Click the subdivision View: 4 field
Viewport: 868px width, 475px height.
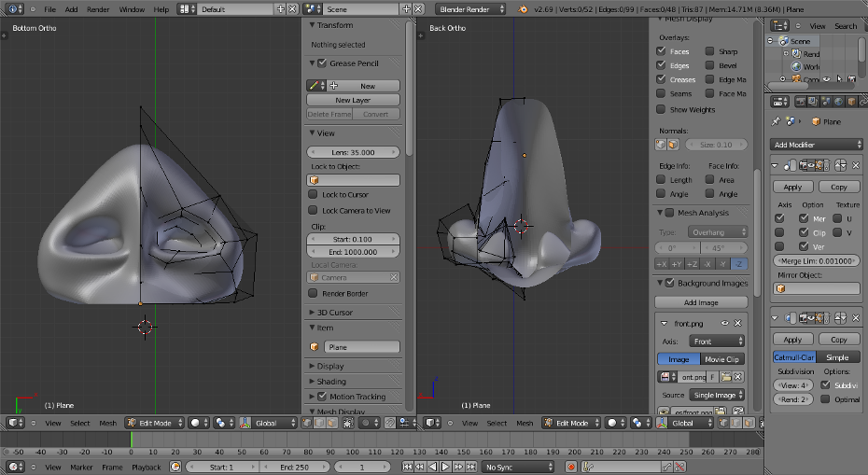tap(792, 385)
